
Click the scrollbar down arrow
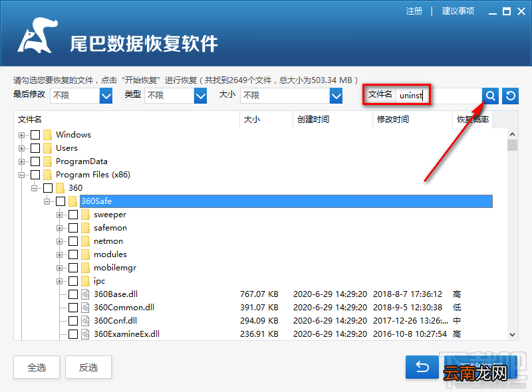(512, 335)
